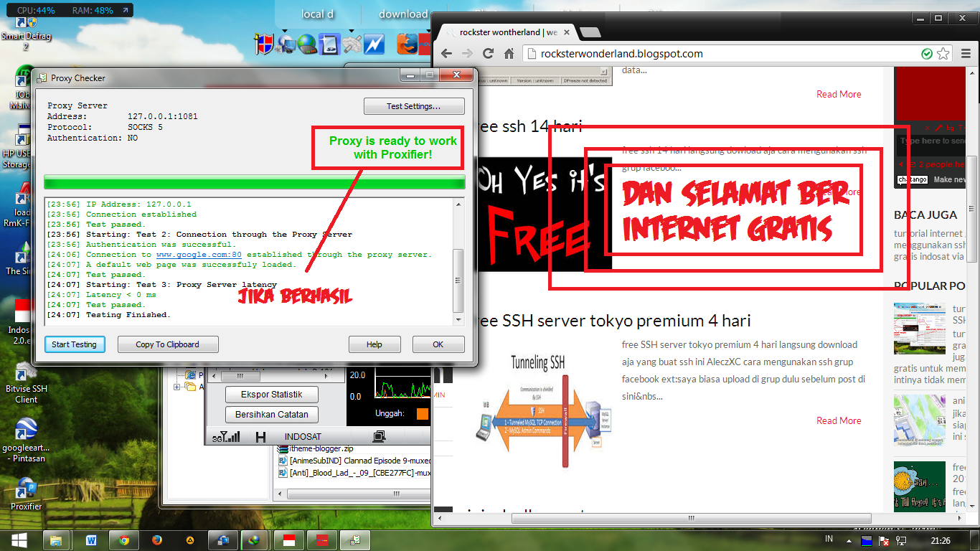Click the Start Testing button

click(75, 344)
